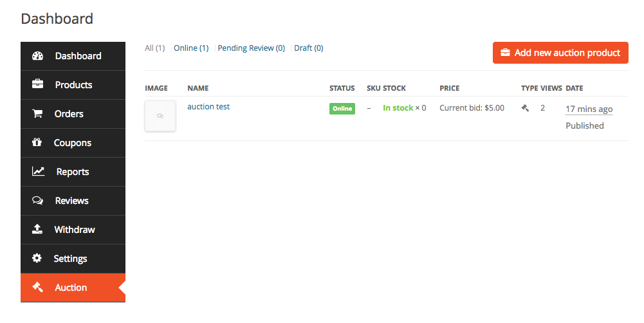Click the Current bid: $5.00 price
This screenshot has width=644, height=323.
tap(472, 107)
